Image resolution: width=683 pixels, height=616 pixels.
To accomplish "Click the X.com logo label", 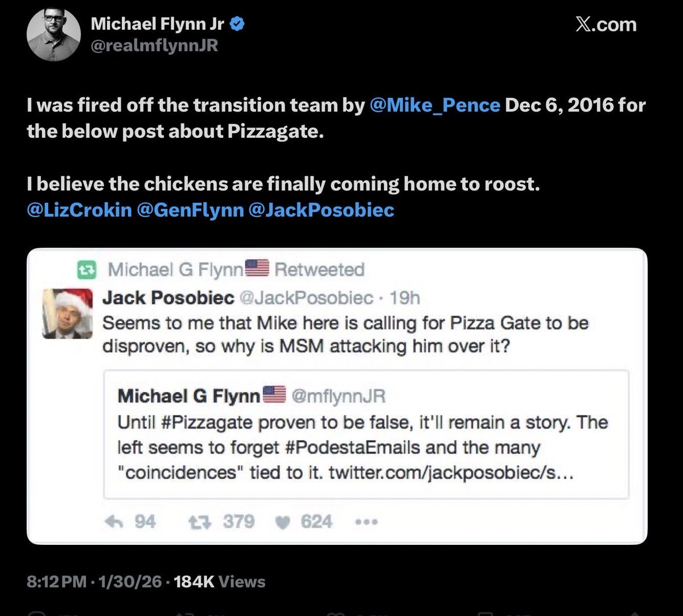I will pos(606,24).
